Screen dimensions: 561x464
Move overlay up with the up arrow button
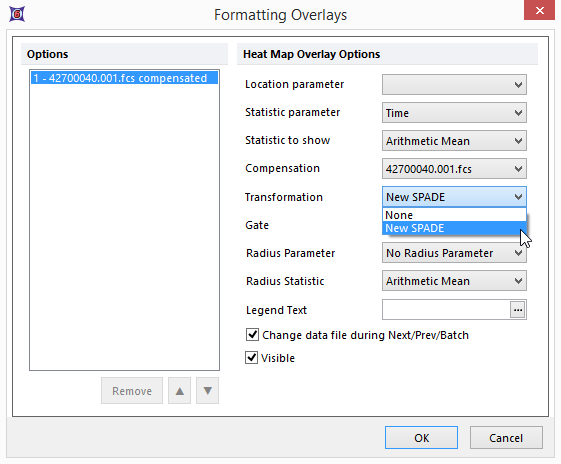pos(180,391)
